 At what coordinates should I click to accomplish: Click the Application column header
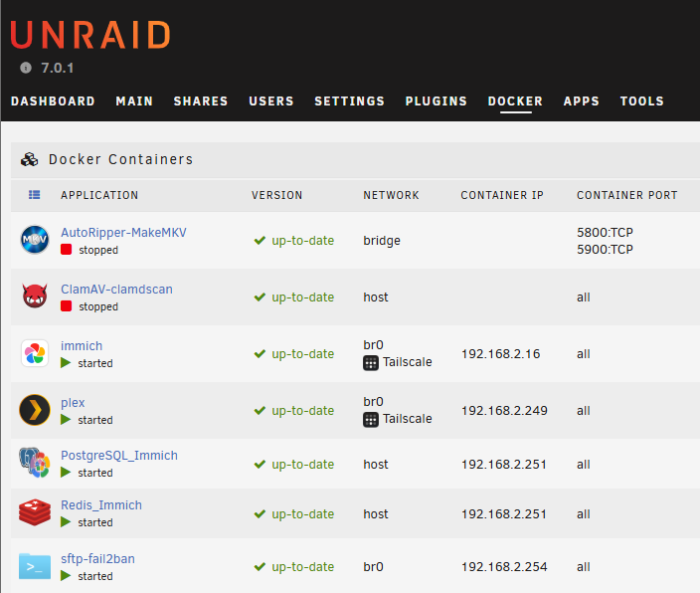coord(99,195)
